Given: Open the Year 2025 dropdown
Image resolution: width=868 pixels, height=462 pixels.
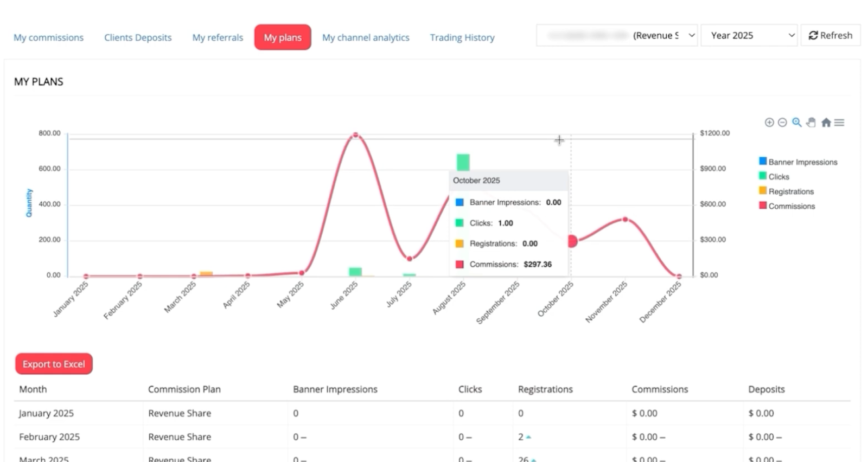Looking at the screenshot, I should 749,35.
